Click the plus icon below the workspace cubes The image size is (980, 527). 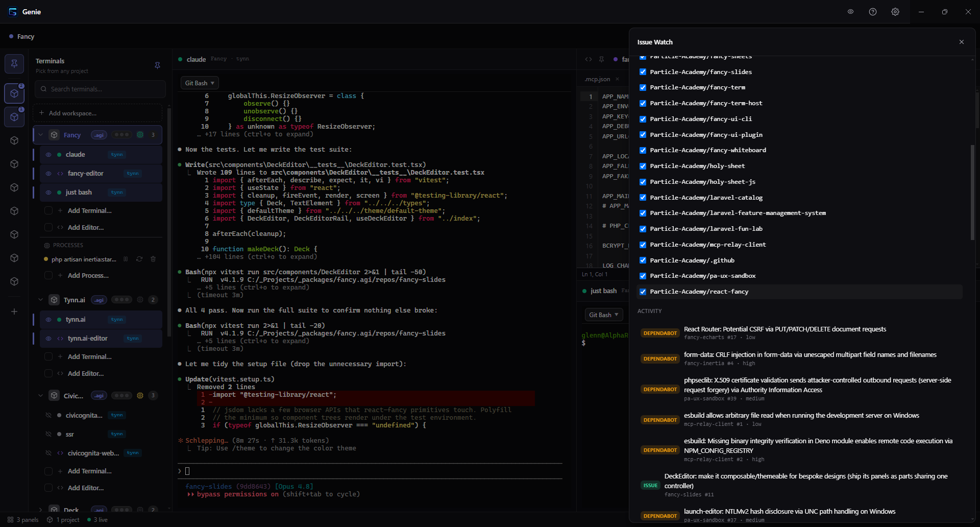coord(14,312)
